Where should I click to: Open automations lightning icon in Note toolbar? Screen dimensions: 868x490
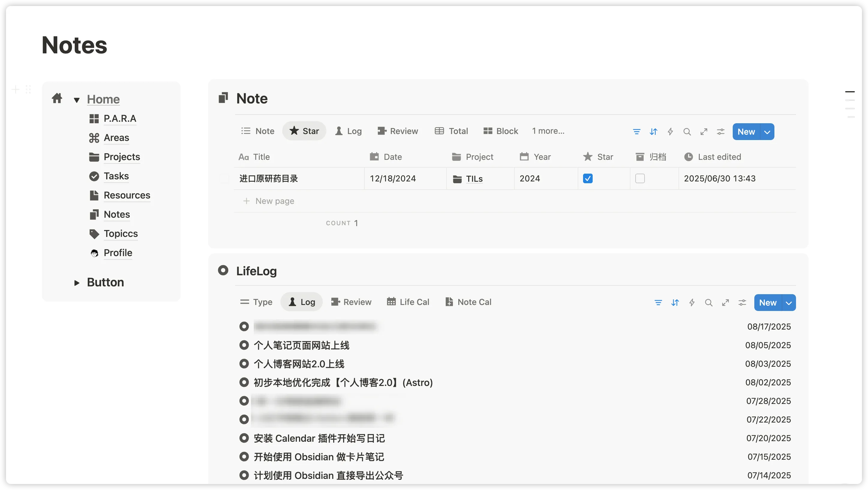tap(670, 132)
